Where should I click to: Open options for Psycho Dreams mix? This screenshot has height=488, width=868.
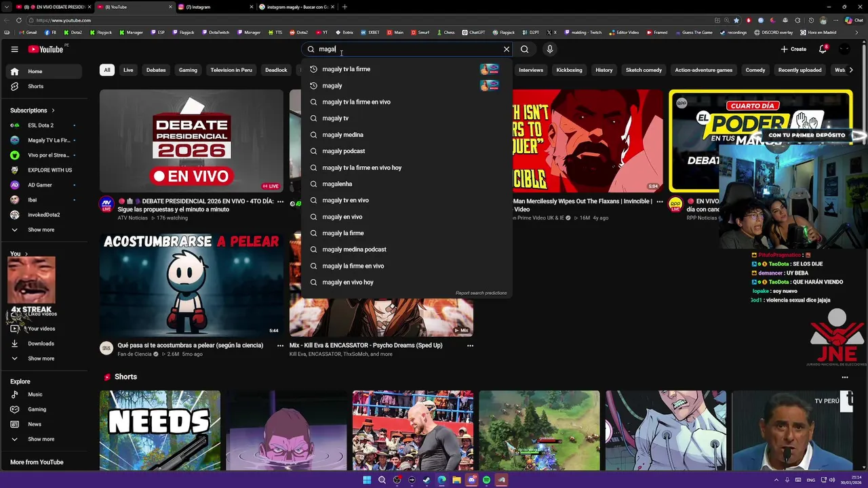470,346
